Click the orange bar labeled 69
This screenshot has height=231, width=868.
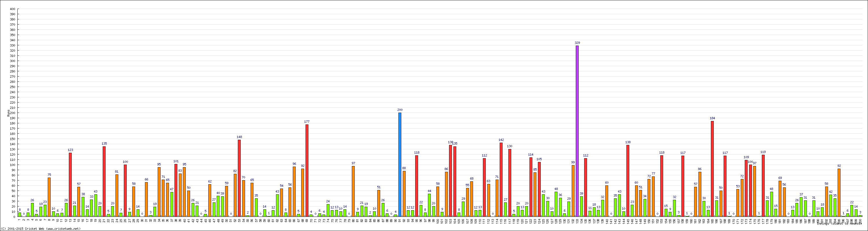click(x=780, y=199)
